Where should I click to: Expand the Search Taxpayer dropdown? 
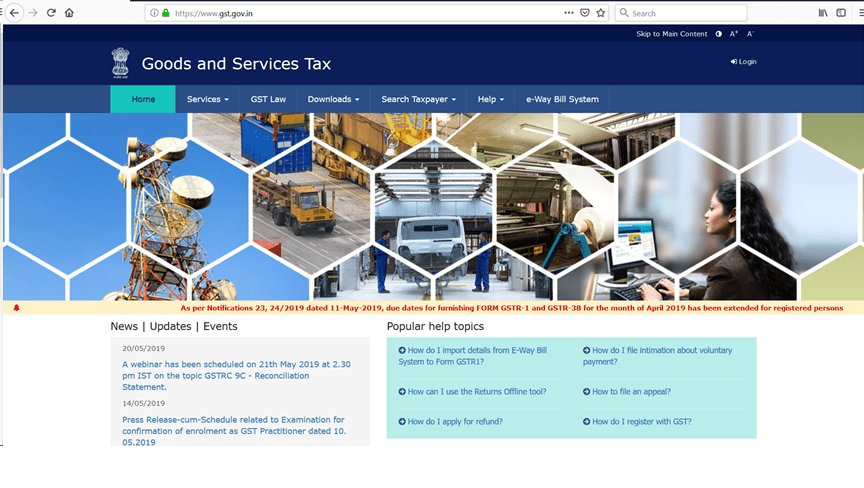pyautogui.click(x=418, y=99)
